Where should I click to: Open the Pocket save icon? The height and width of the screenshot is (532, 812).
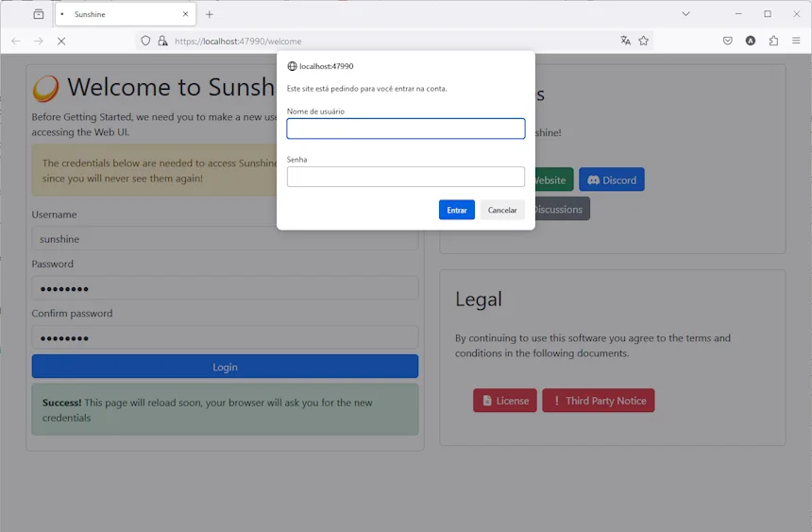pos(727,41)
